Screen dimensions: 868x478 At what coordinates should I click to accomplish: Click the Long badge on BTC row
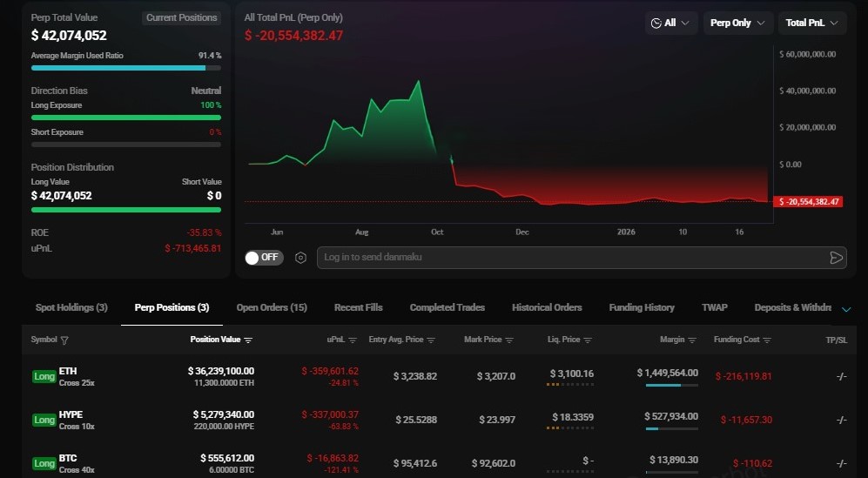(x=44, y=463)
